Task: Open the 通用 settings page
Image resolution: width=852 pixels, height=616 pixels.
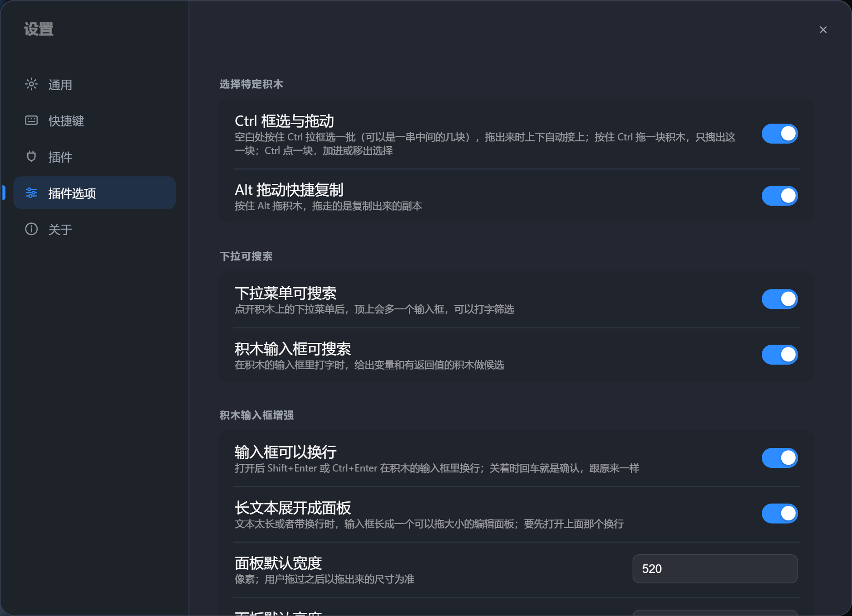Action: pyautogui.click(x=95, y=85)
